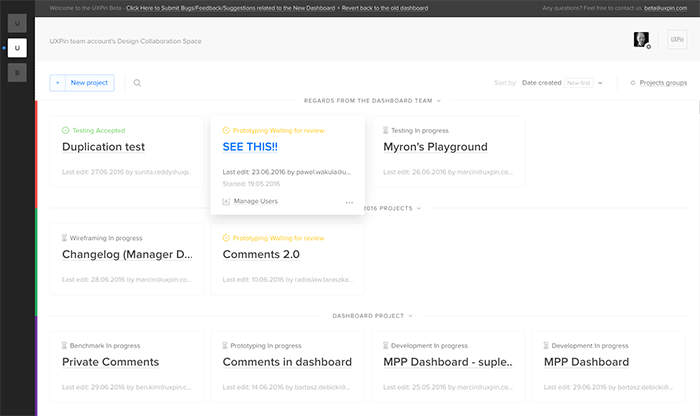Viewport: 700px width, 416px height.
Task: Click hourglass icon on Myron's Playground card
Action: click(386, 130)
